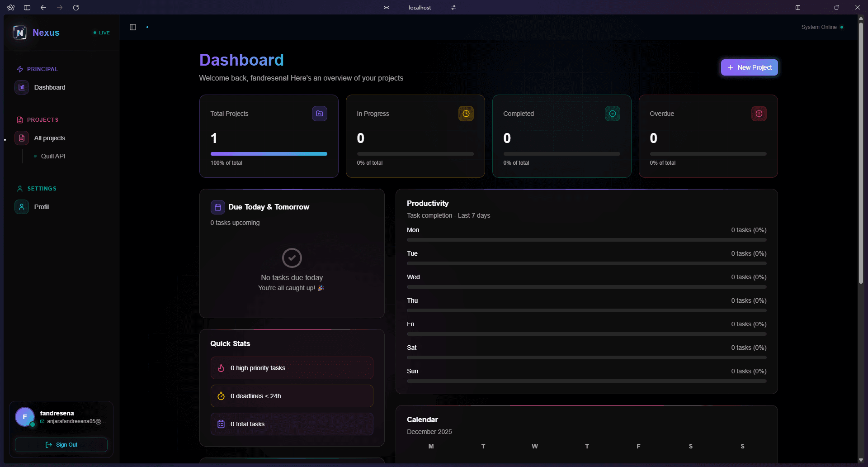The width and height of the screenshot is (868, 467).
Task: Click the Due Today calendar icon
Action: 218,207
